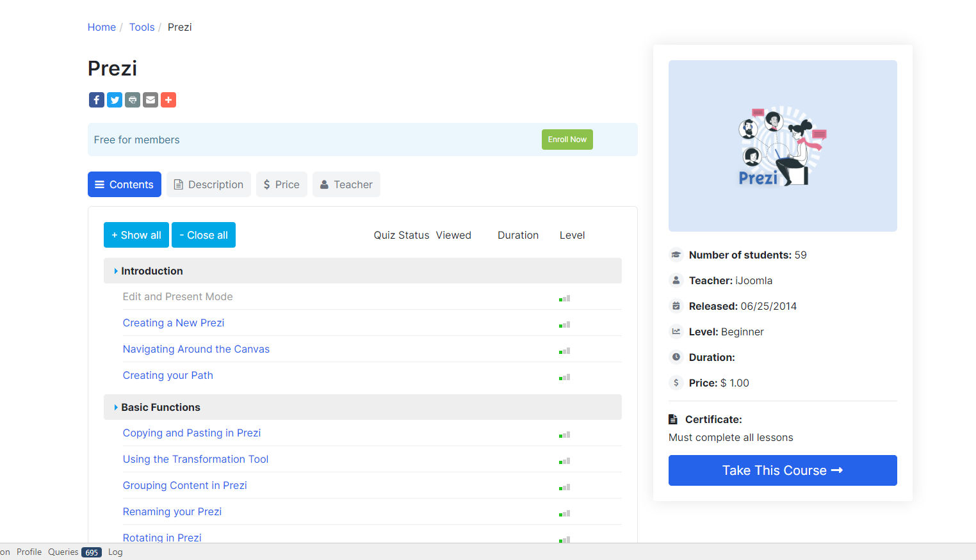Go to Tools breadcrumb link
The width and height of the screenshot is (976, 560).
coord(142,27)
